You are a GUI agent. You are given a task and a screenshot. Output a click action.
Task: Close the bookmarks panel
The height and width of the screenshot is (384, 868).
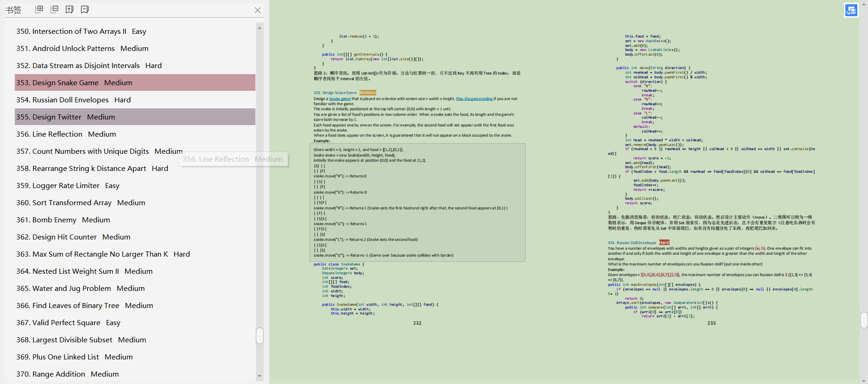point(258,10)
